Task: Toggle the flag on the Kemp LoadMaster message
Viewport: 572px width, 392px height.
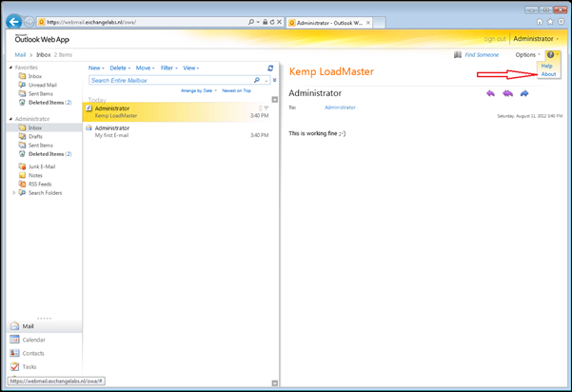Action: coord(266,108)
